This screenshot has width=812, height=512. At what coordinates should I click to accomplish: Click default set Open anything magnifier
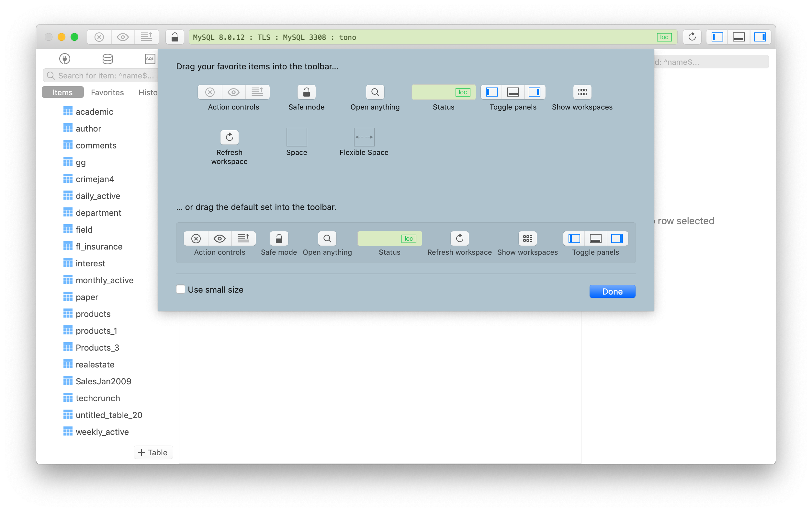click(x=327, y=239)
